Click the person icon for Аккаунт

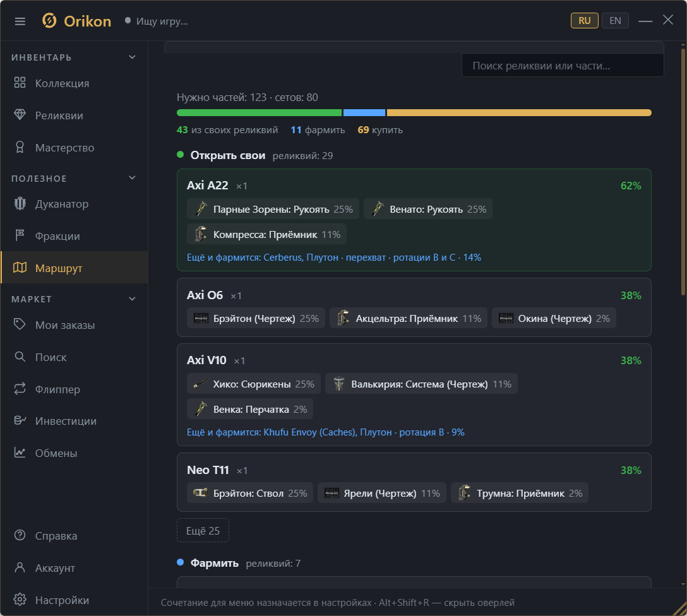click(x=20, y=567)
